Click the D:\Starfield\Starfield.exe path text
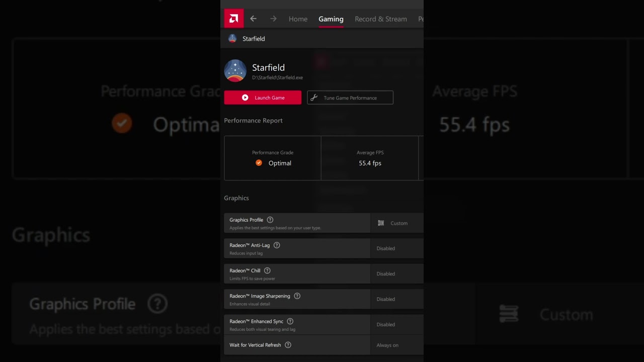The height and width of the screenshot is (362, 644). pos(277,78)
